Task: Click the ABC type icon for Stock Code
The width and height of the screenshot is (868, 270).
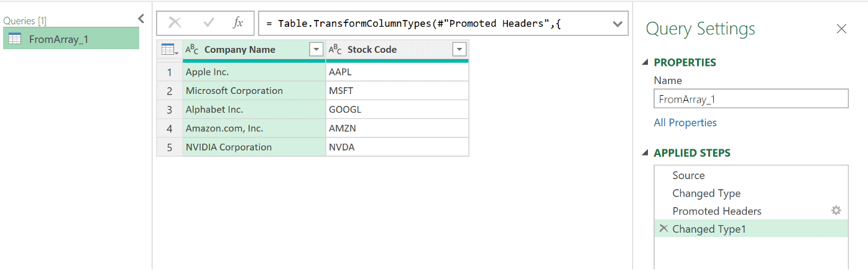Action: [335, 50]
